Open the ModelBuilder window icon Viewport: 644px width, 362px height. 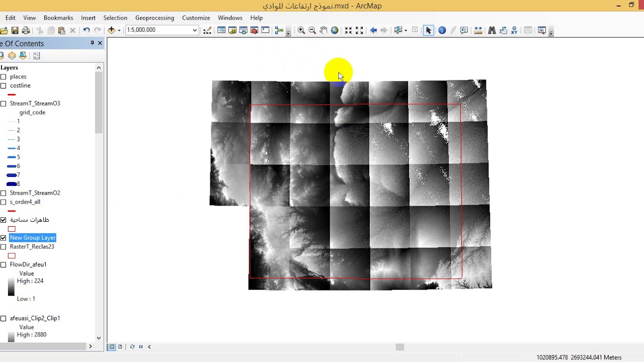point(279,30)
